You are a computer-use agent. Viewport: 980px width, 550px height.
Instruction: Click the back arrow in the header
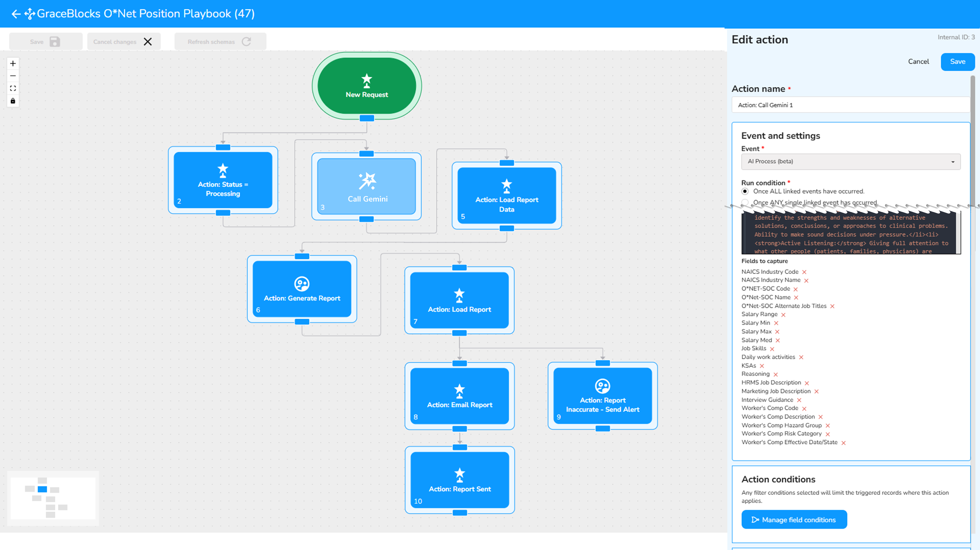(x=16, y=14)
